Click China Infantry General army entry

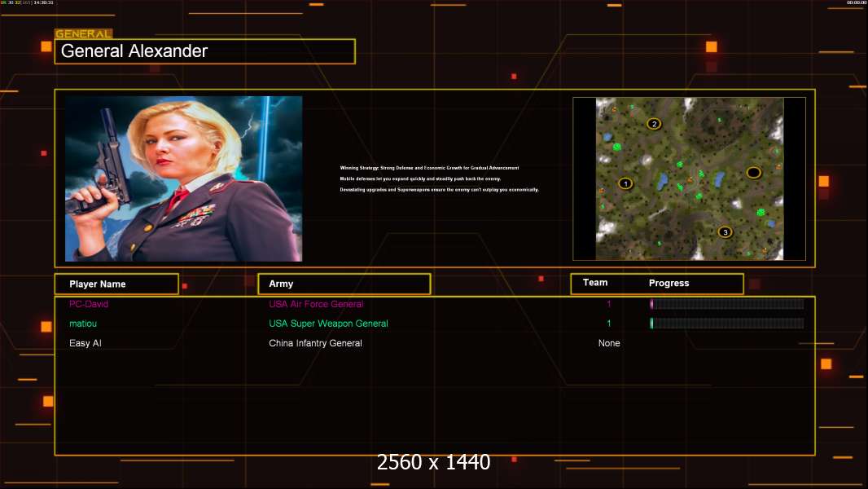(x=316, y=343)
